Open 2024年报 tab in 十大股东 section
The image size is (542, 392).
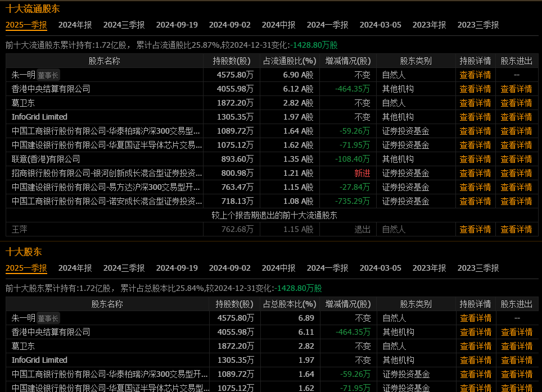pos(75,268)
